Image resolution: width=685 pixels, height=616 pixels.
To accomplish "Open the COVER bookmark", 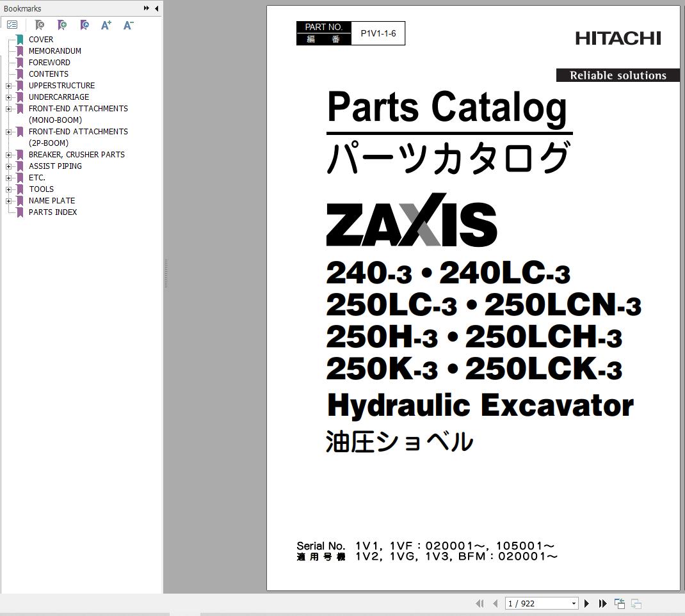I will (41, 39).
